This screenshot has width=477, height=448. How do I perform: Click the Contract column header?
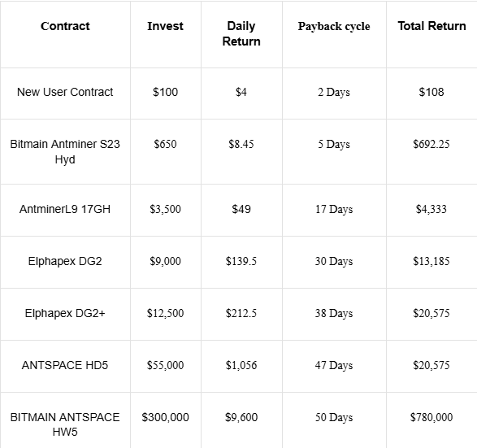click(x=65, y=26)
